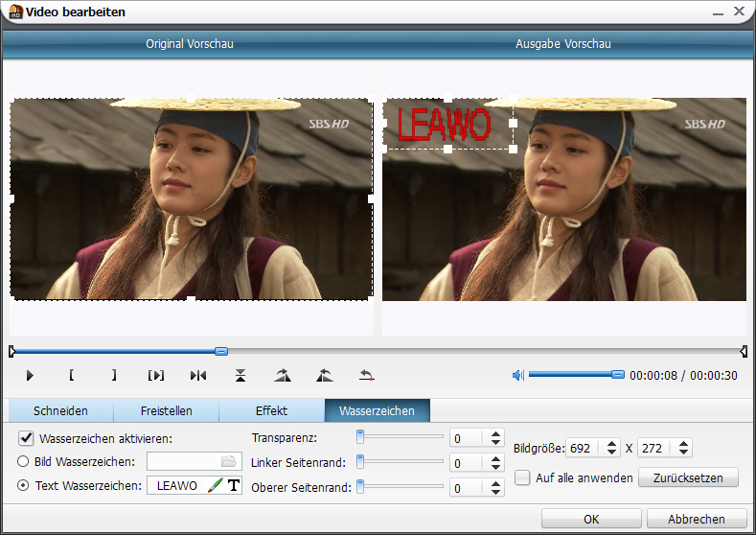The height and width of the screenshot is (535, 756).
Task: Click the red undo reset arrow icon
Action: 366,375
